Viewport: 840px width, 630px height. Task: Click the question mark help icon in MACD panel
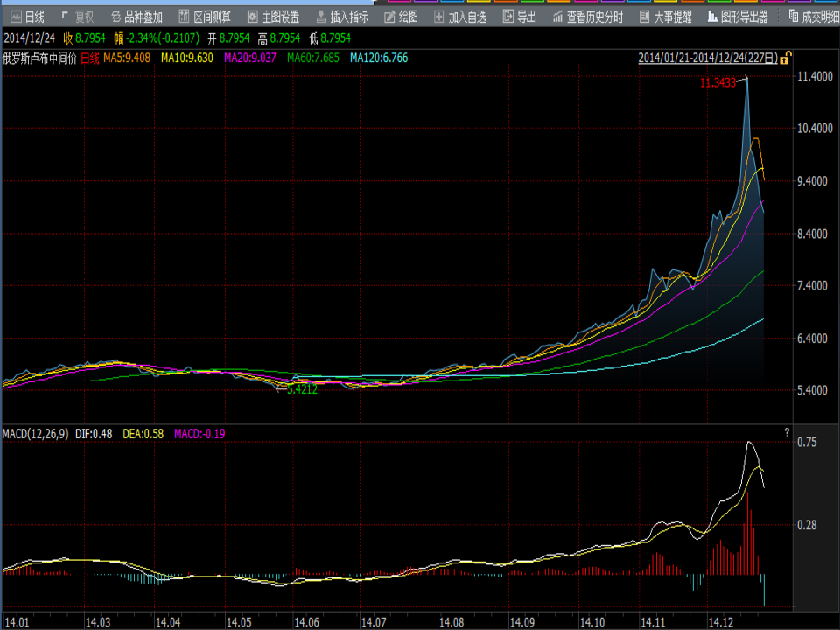coord(787,432)
